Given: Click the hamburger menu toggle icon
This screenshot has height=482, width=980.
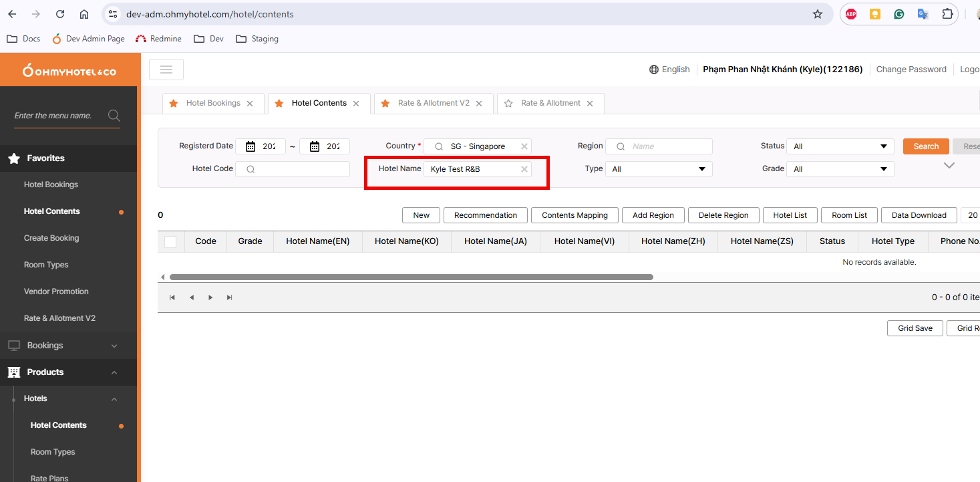Looking at the screenshot, I should (166, 70).
